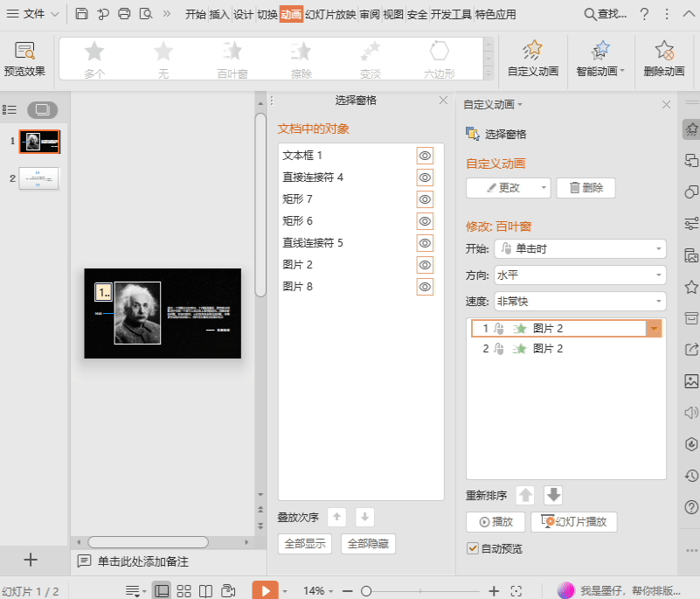Click the sidebar history clock icon
This screenshot has height=599, width=700.
tap(691, 476)
